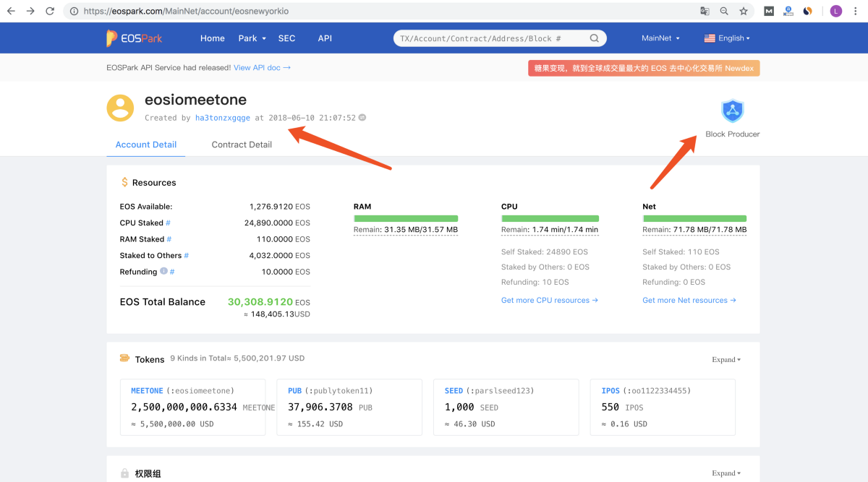
Task: Click Get more Net resources link
Action: 689,301
